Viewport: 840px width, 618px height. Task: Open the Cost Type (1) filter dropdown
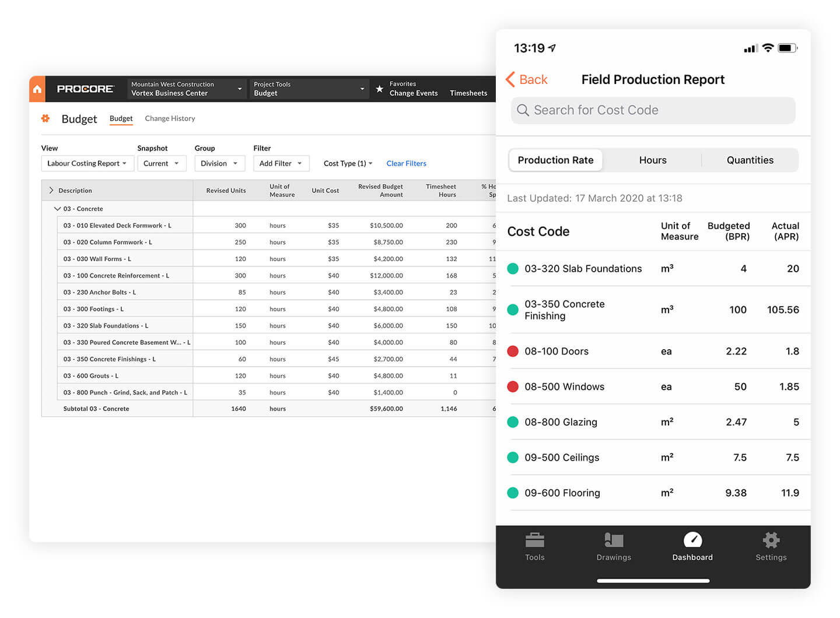348,163
